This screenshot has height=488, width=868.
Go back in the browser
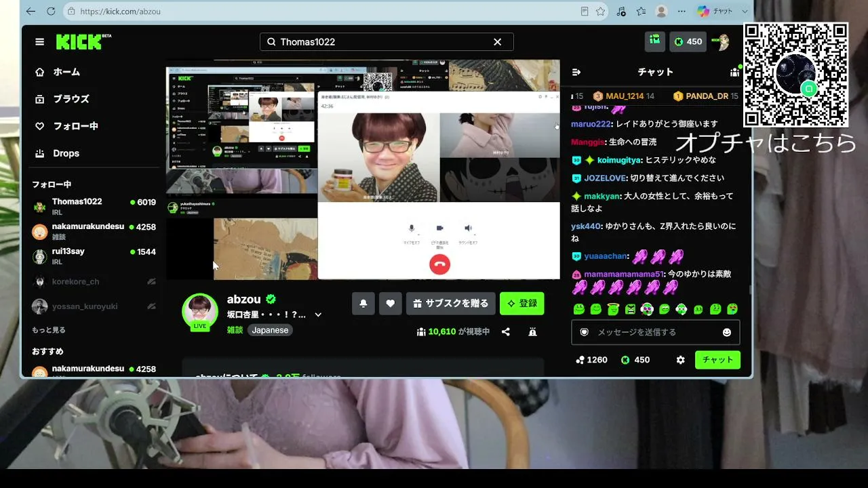point(31,12)
